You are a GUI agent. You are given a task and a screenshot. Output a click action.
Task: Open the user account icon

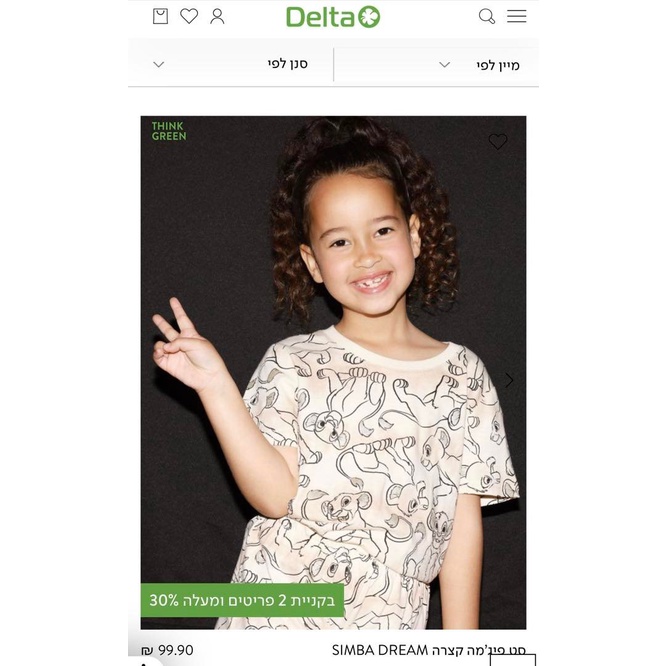(x=217, y=16)
